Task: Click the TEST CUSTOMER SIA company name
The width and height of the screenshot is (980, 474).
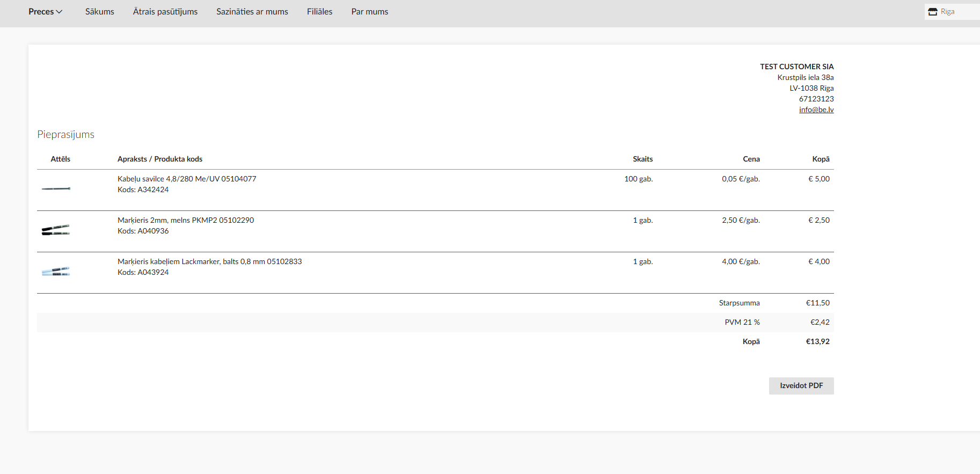Action: 796,67
